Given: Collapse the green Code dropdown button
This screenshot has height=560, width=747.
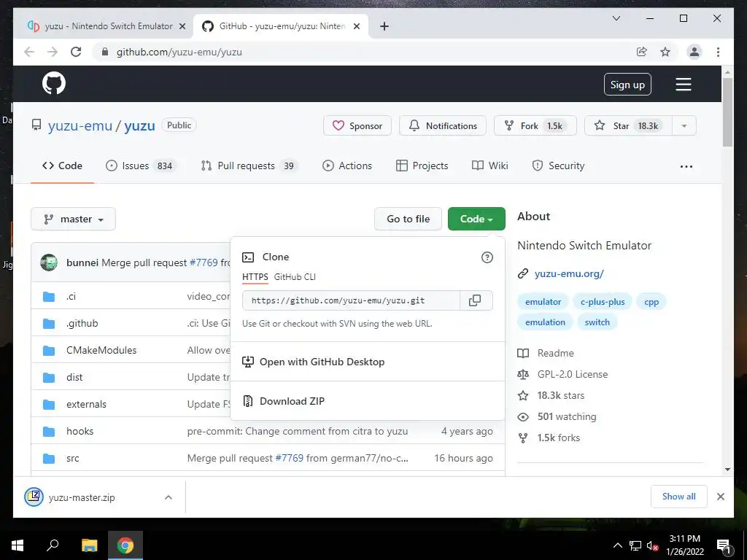Looking at the screenshot, I should [476, 219].
